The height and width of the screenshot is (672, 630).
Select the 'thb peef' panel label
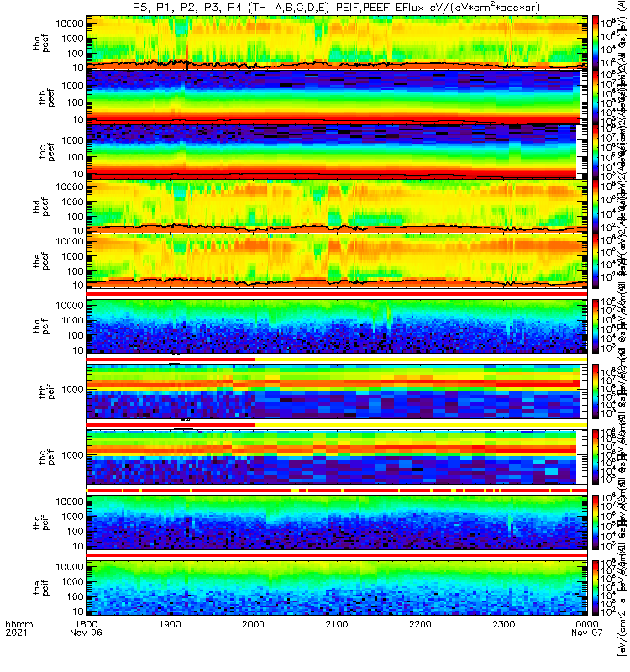(46, 97)
